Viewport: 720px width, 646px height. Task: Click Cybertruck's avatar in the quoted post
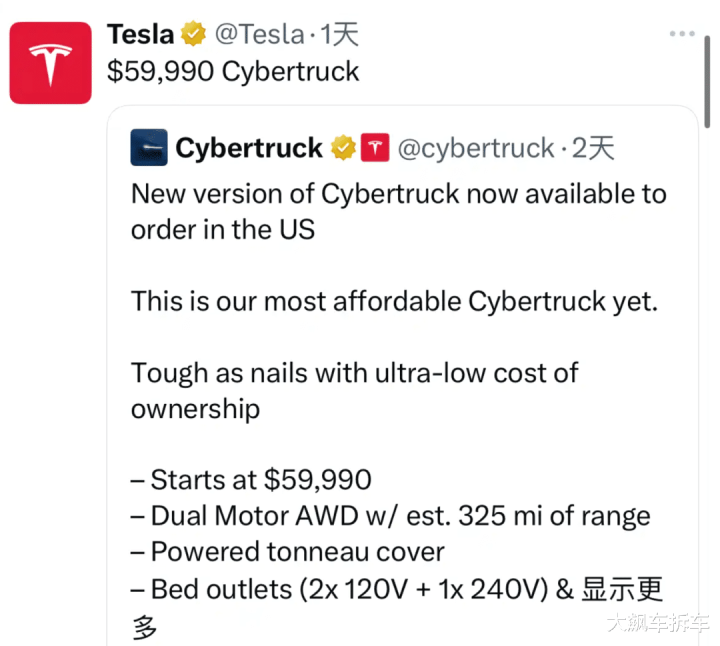click(x=148, y=148)
